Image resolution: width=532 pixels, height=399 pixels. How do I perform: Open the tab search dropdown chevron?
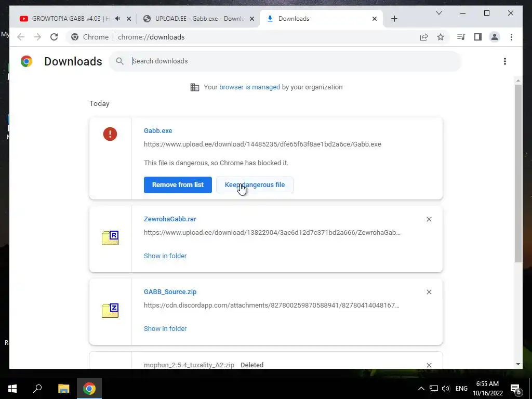point(438,13)
